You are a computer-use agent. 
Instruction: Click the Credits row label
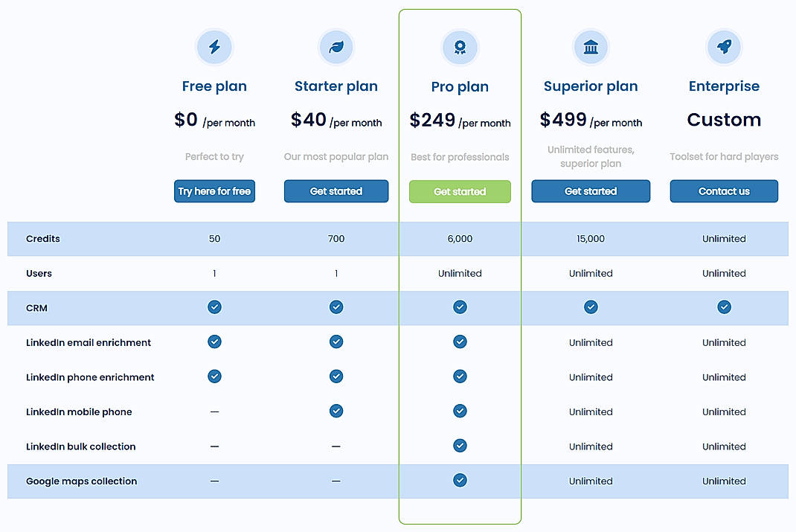tap(42, 239)
